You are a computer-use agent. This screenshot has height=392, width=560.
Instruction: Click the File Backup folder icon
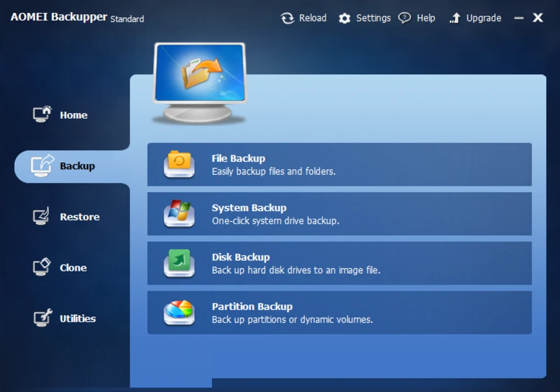click(179, 164)
